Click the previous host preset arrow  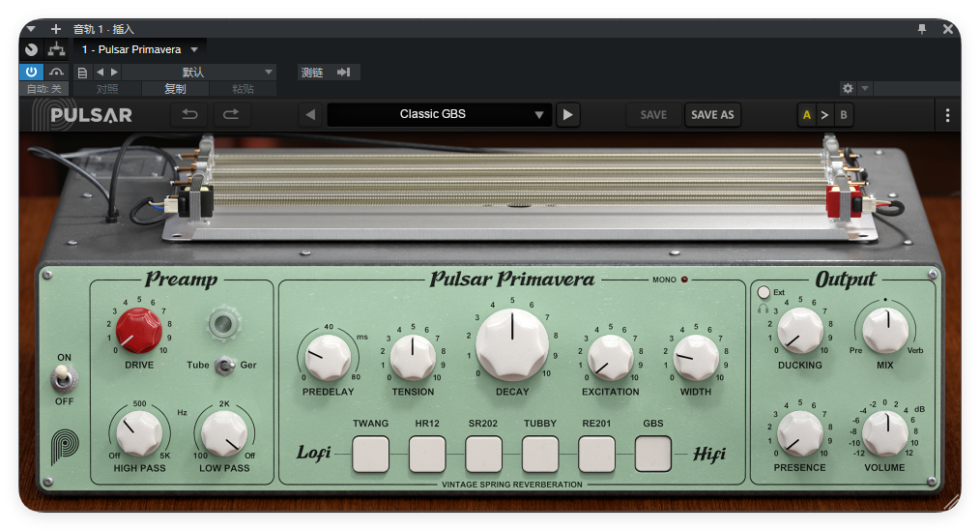[x=100, y=73]
